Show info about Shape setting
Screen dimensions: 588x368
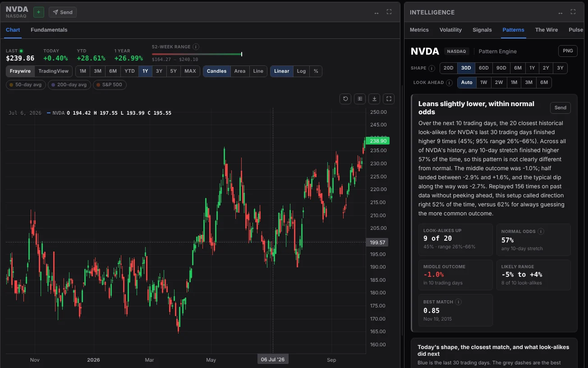click(x=432, y=68)
